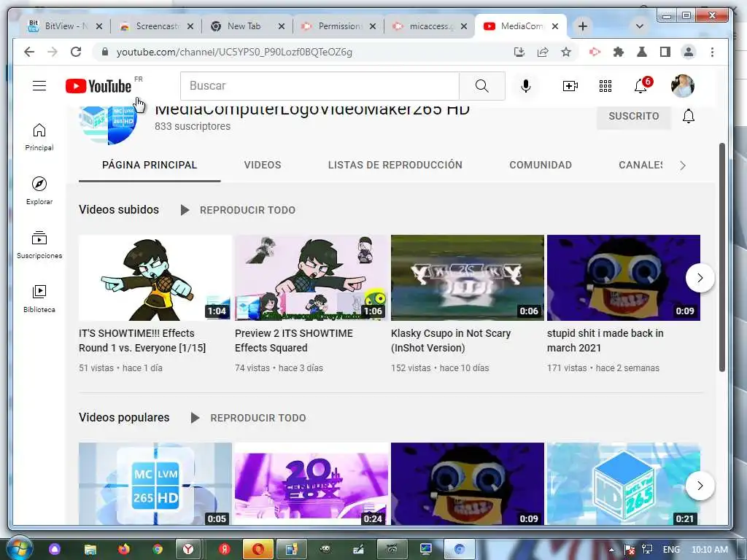Viewport: 747px width, 560px height.
Task: Open the Chrome three-dot menu
Action: [712, 52]
